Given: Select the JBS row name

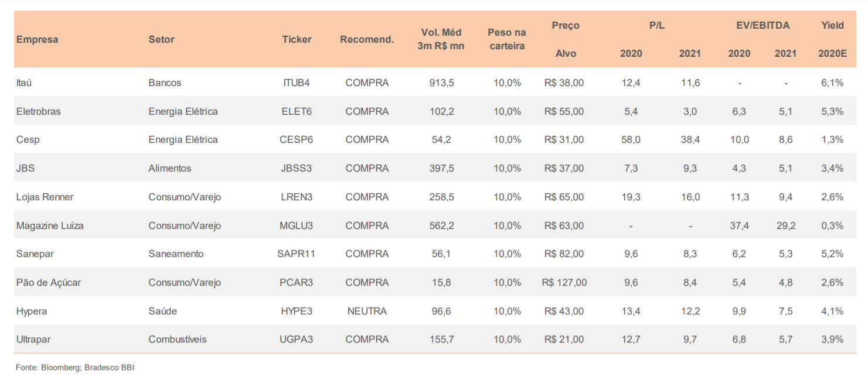Looking at the screenshot, I should pyautogui.click(x=26, y=168).
